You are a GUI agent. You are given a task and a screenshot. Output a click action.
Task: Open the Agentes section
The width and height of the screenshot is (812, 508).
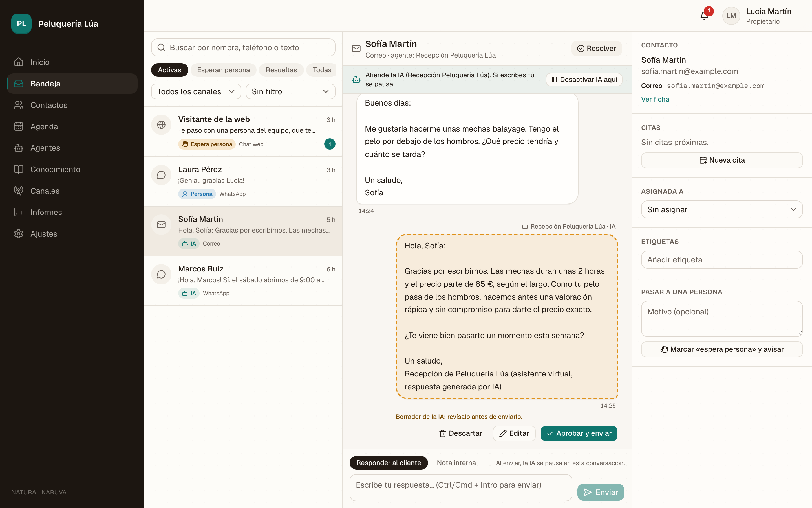[72, 148]
